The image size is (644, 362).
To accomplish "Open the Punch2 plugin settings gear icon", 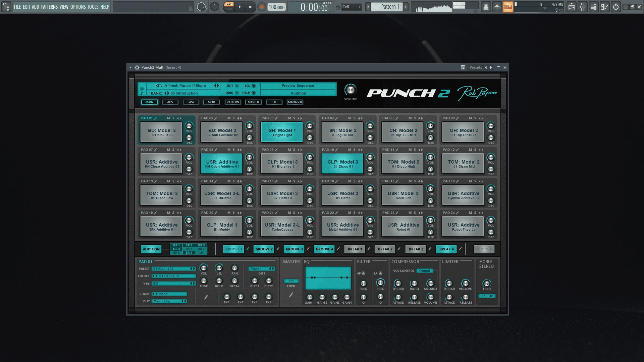I will pos(137,67).
